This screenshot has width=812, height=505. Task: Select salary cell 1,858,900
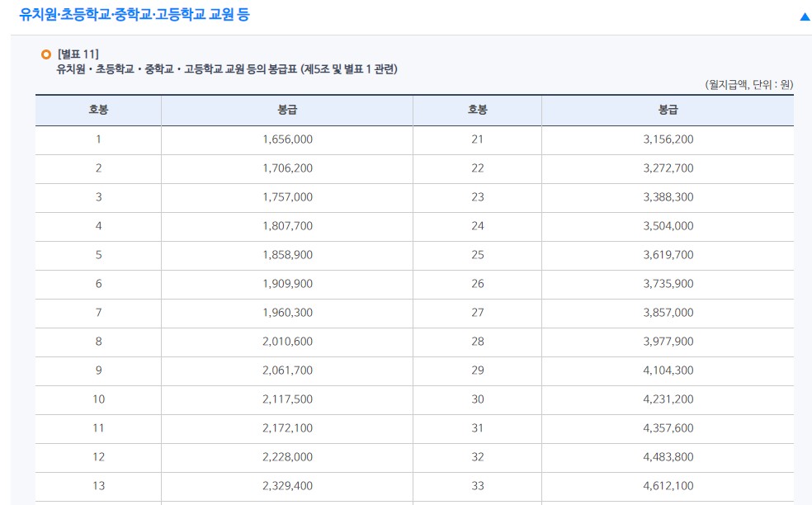point(287,255)
